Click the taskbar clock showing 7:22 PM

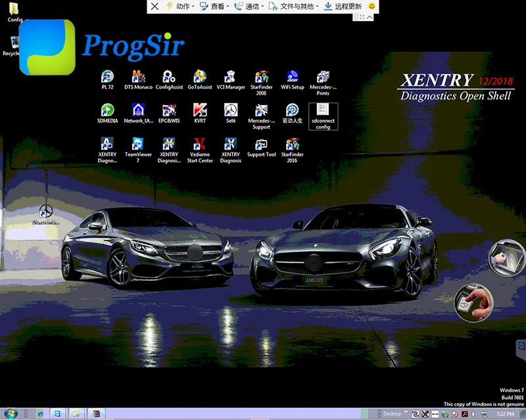point(505,414)
